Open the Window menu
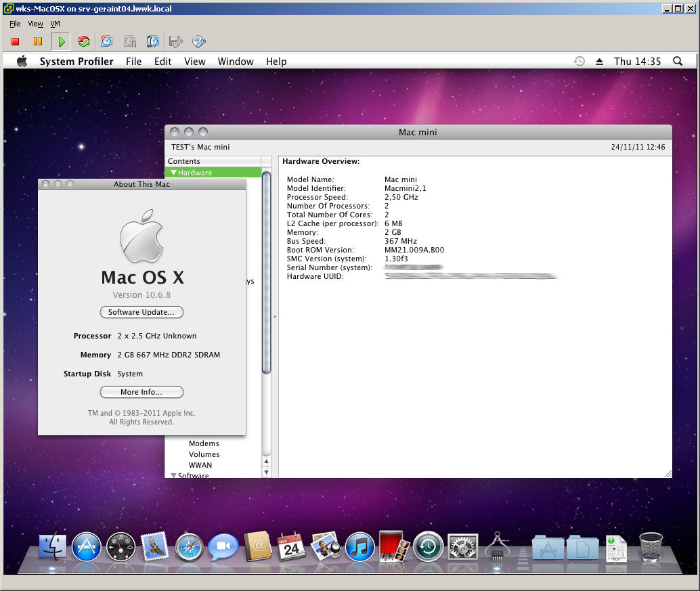This screenshot has width=700, height=591. tap(236, 61)
